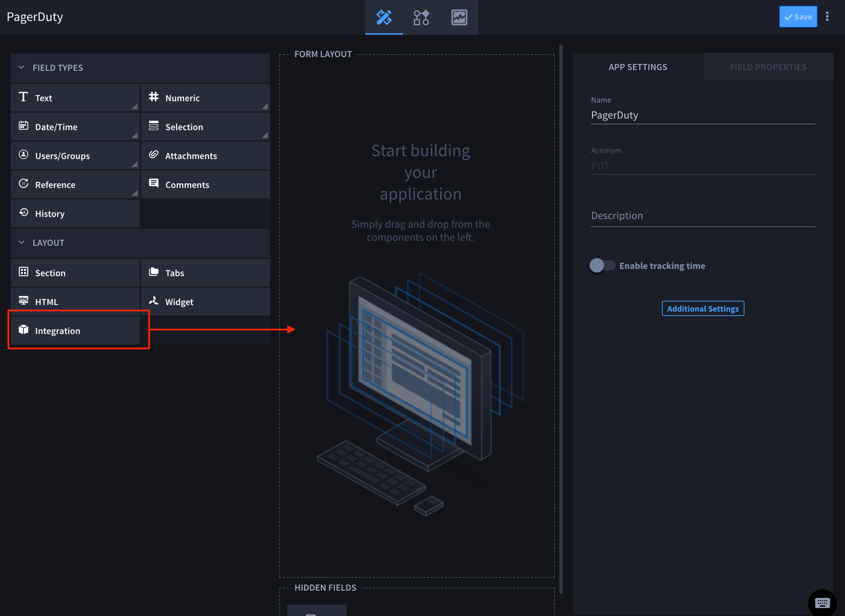Click the Description input field

point(702,216)
